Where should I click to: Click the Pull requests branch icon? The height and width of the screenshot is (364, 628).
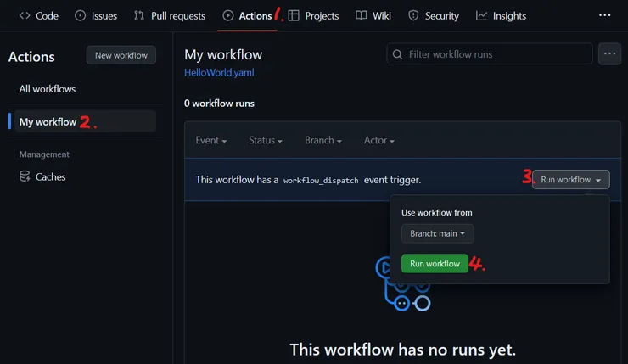point(139,15)
